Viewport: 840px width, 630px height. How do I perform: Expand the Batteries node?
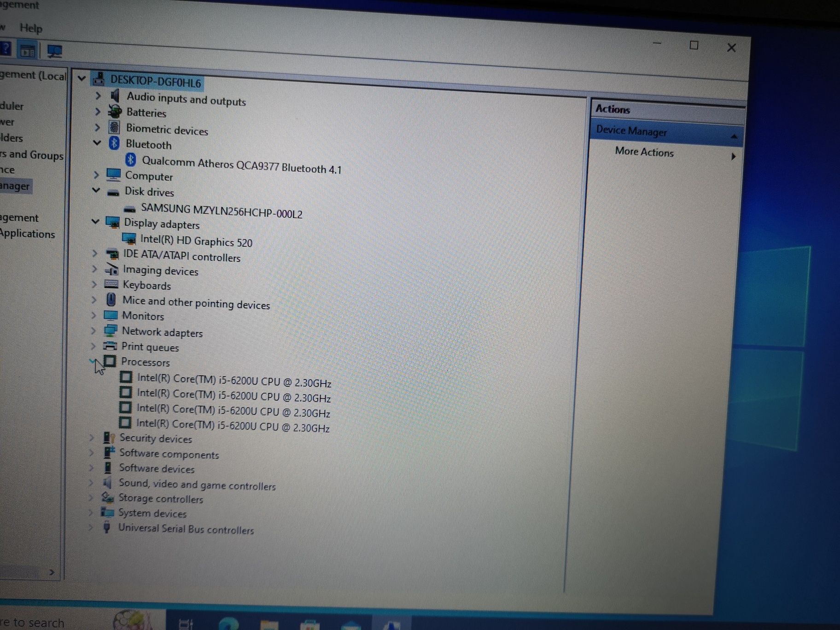pos(98,111)
